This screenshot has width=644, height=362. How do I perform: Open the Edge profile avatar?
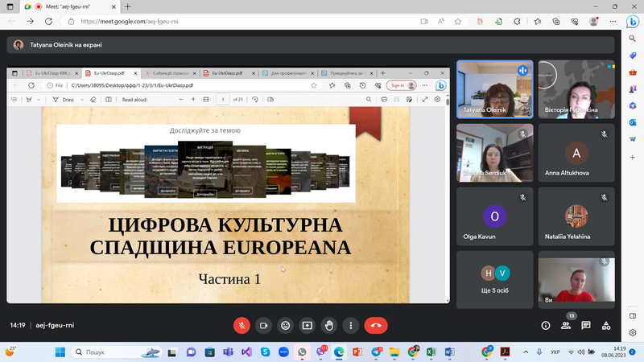pyautogui.click(x=593, y=22)
